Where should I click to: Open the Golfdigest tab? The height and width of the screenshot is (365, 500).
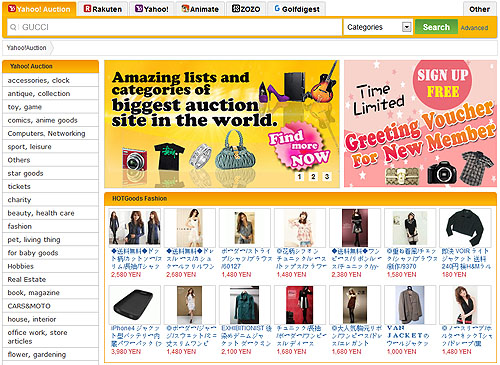pos(297,9)
